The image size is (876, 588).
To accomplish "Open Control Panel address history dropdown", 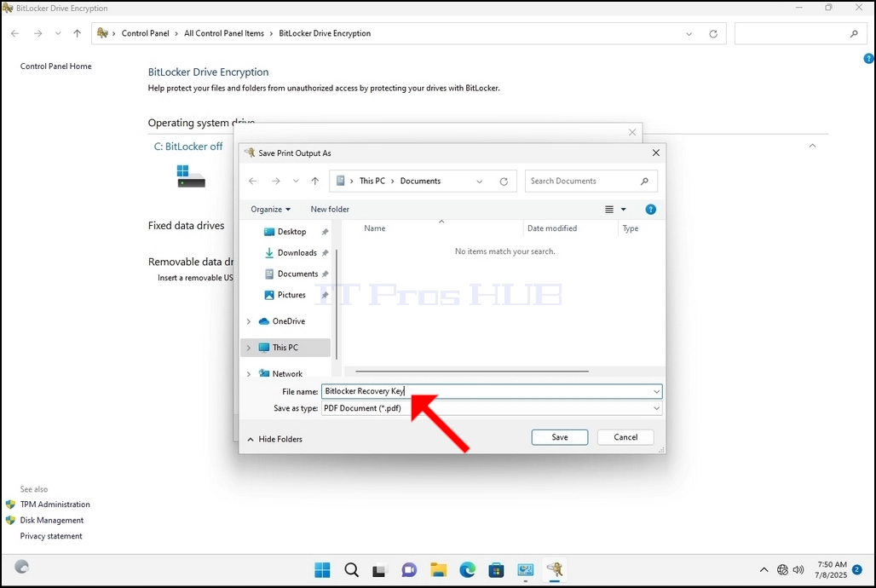I will click(x=689, y=34).
